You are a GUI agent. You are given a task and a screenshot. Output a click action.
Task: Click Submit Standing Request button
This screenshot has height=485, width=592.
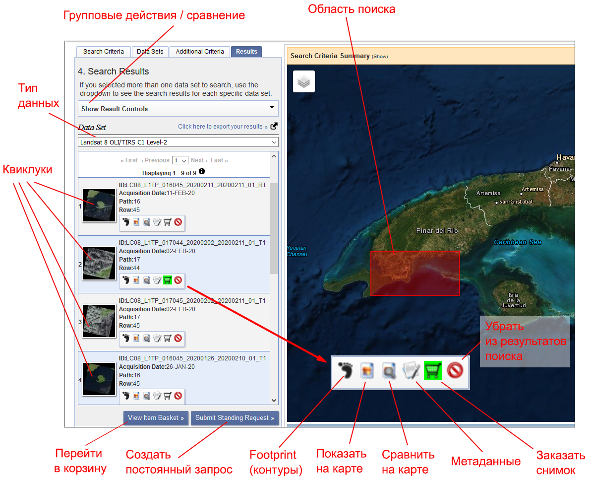[x=235, y=418]
